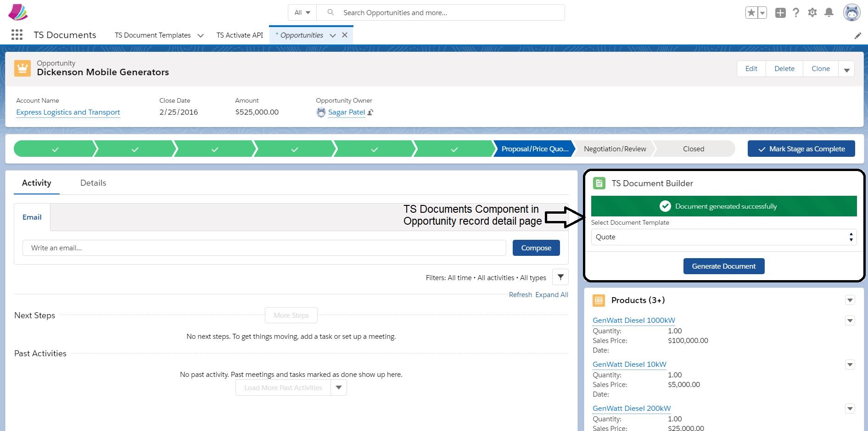Open the notifications bell icon
This screenshot has width=868, height=431.
point(829,12)
